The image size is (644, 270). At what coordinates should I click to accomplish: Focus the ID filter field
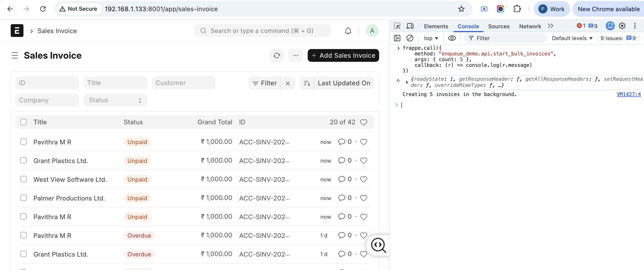[x=47, y=83]
